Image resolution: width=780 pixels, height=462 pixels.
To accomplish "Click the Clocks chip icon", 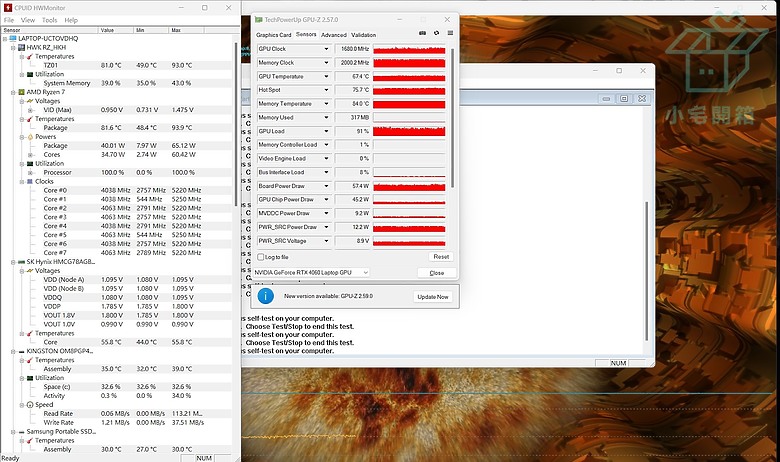I will pos(30,182).
